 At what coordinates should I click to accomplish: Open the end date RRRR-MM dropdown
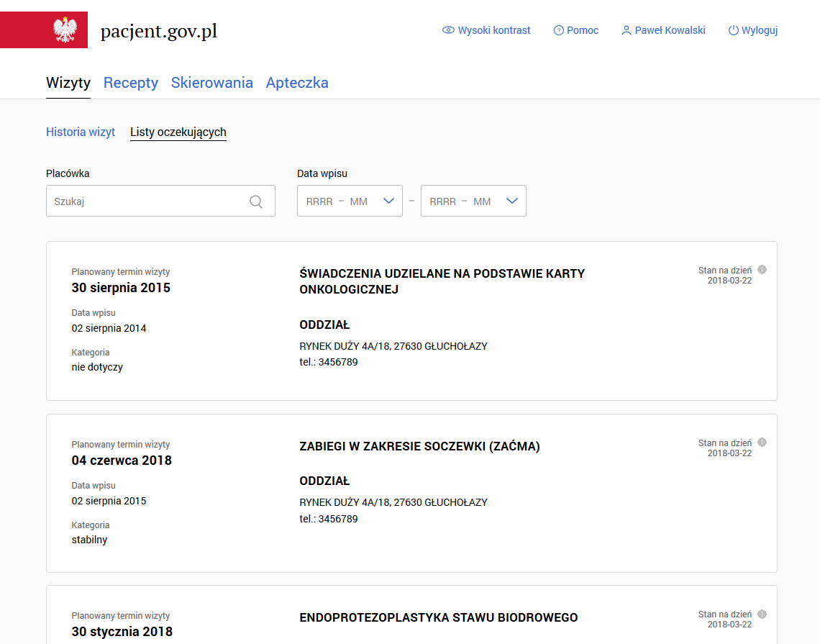473,201
